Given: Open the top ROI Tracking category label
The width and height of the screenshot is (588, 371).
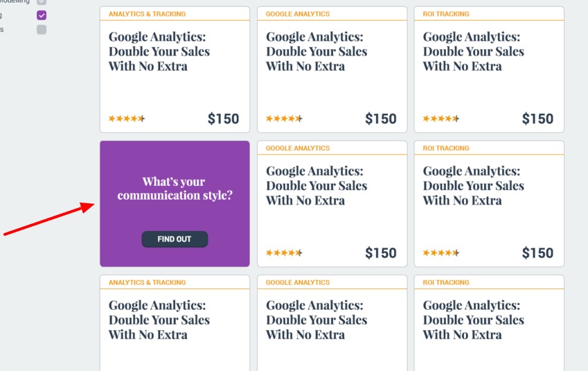Looking at the screenshot, I should [446, 14].
